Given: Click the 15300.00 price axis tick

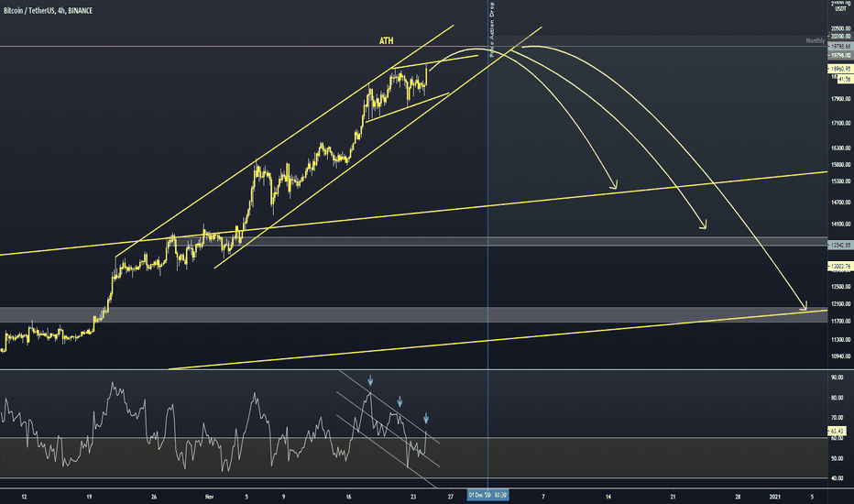Looking at the screenshot, I should [841, 181].
